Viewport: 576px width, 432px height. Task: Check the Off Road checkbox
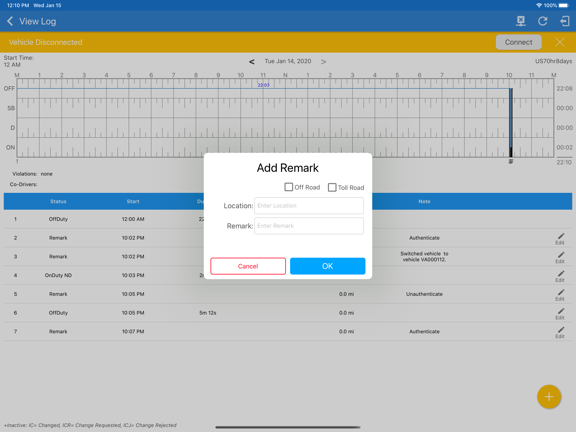point(289,187)
